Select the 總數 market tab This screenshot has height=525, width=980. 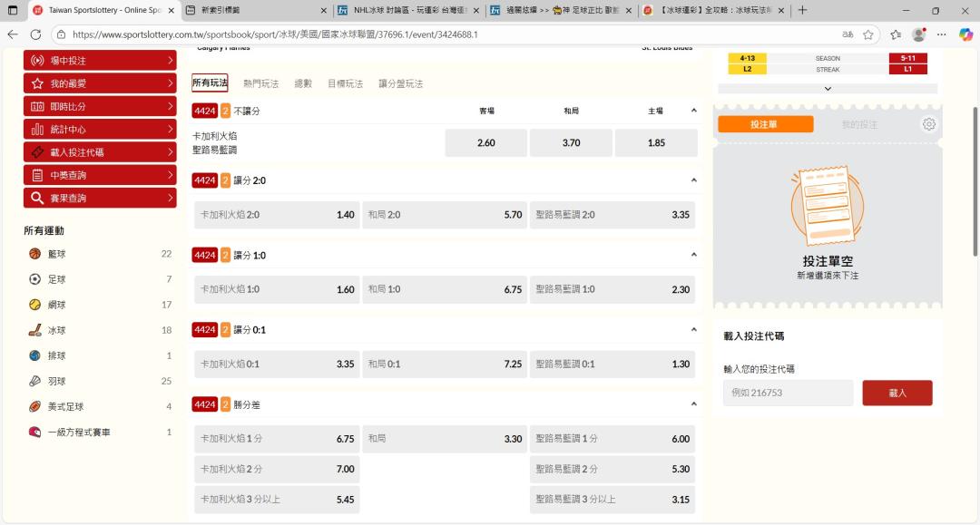coord(303,83)
